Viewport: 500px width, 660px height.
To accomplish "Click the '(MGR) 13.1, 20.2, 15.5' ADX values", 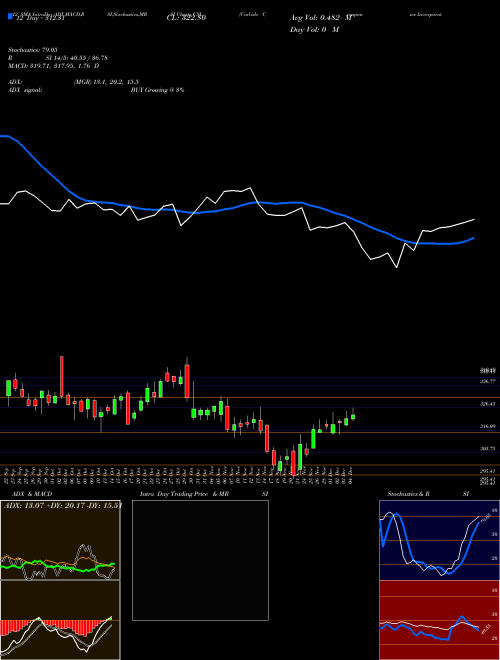I will 106,82.
